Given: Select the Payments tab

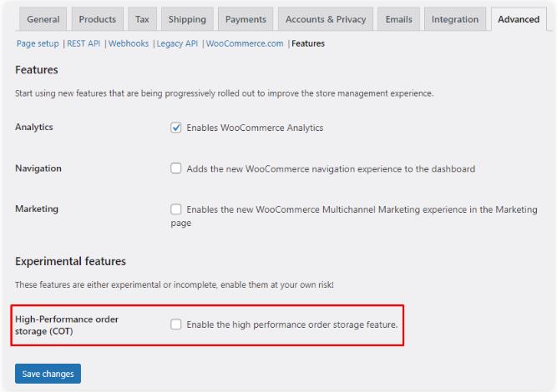Looking at the screenshot, I should (x=246, y=19).
